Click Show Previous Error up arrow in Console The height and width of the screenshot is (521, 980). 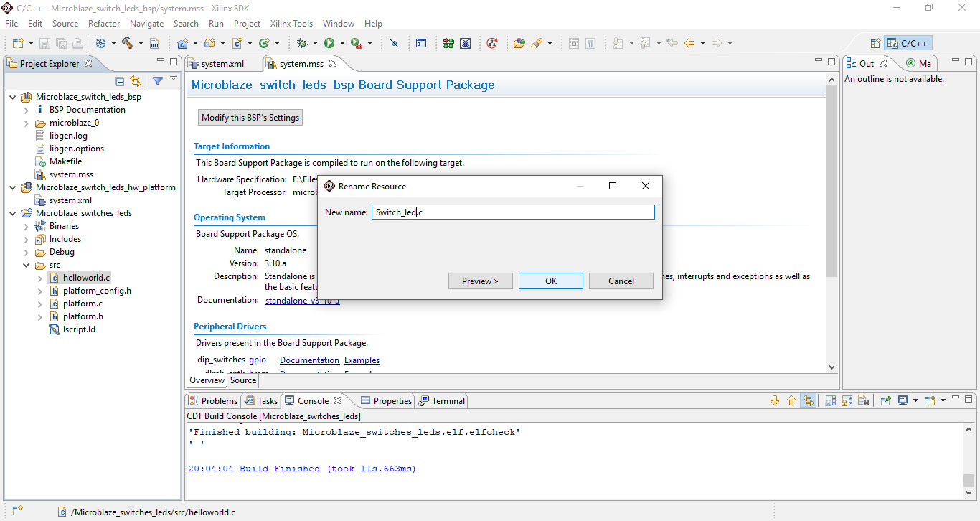point(791,400)
